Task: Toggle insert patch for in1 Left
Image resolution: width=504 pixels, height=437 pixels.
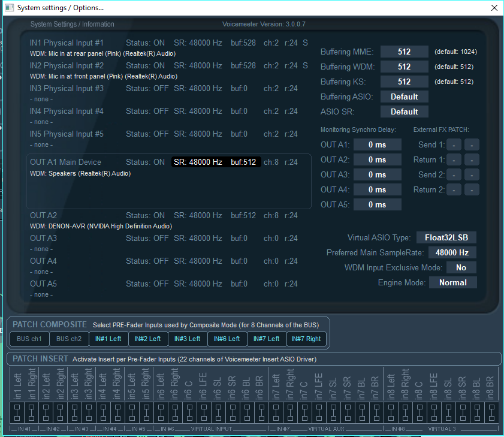Action: [x=17, y=412]
